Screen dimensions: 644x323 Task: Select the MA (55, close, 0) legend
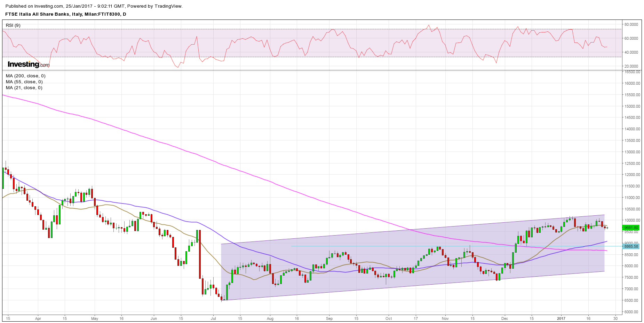(24, 82)
